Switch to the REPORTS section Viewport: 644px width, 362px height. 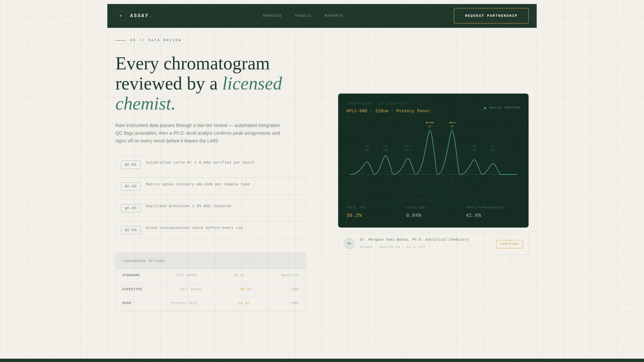(334, 16)
